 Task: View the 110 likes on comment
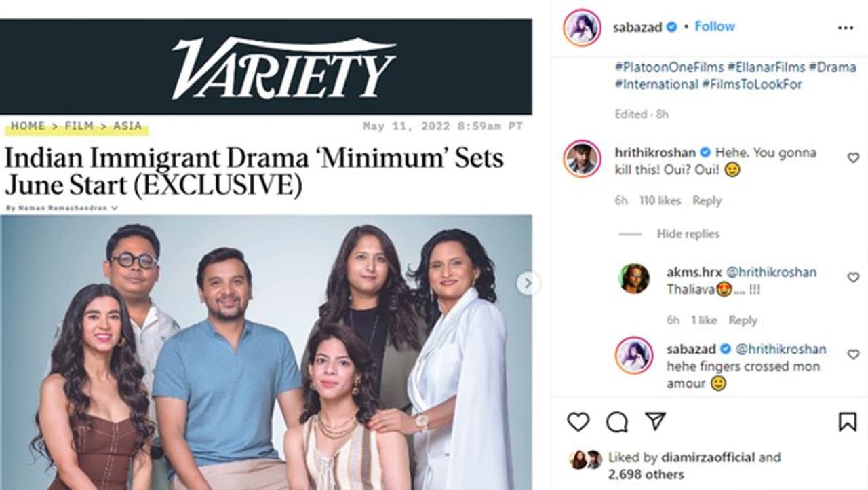click(x=660, y=201)
